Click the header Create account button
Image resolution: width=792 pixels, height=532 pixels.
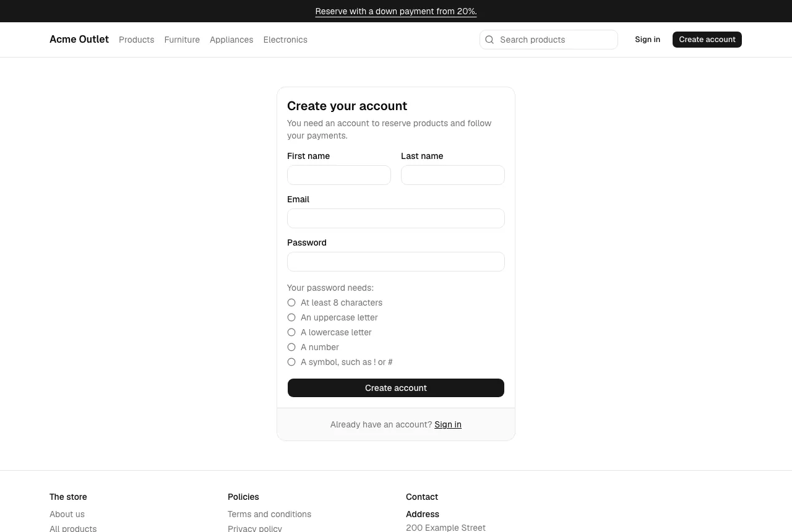[x=707, y=40]
